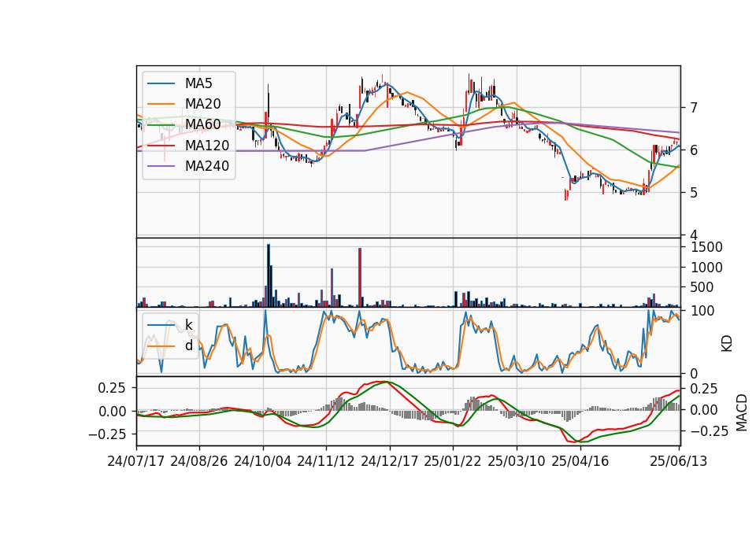This screenshot has width=756, height=543.
Task: Click the 25/04/16 date axis label
Action: 580,461
